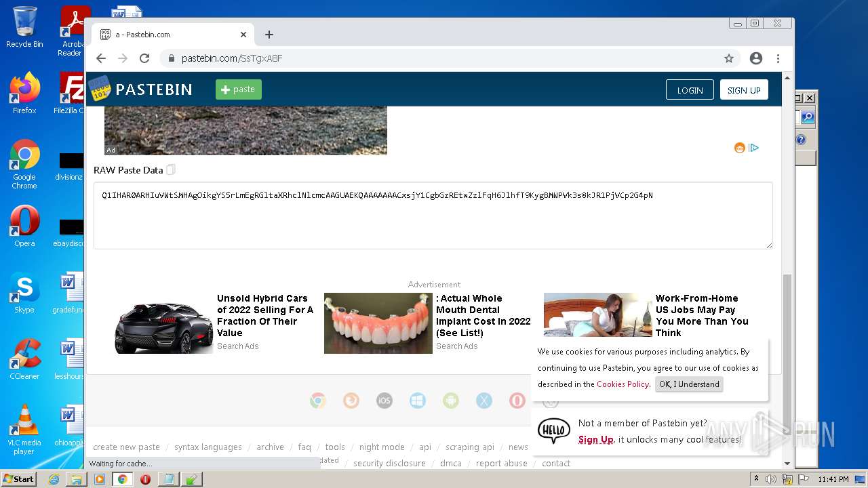Accept cookies with 'OK, I Understand'
The width and height of the screenshot is (868, 488).
pos(689,384)
